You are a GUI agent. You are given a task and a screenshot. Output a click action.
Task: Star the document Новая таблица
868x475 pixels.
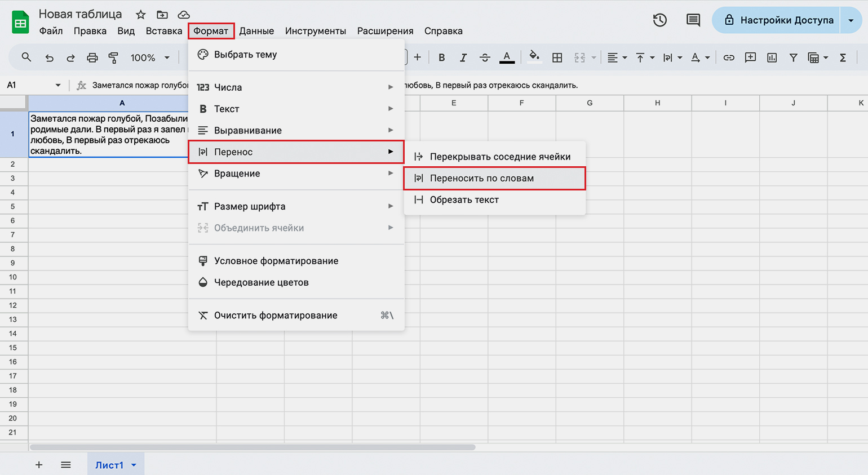coord(141,15)
